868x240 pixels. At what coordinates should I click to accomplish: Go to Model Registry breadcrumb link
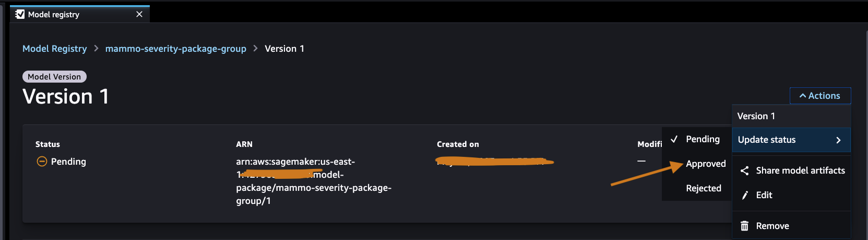54,49
